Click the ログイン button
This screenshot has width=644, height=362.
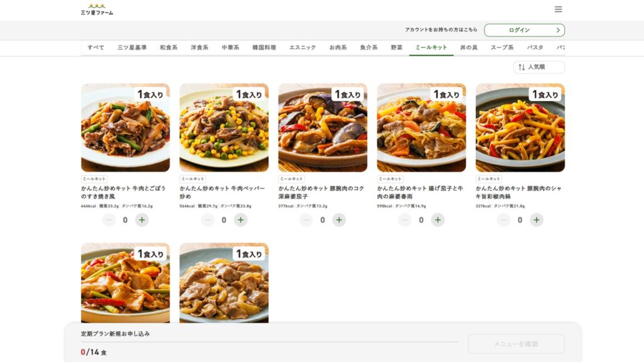[x=524, y=30]
